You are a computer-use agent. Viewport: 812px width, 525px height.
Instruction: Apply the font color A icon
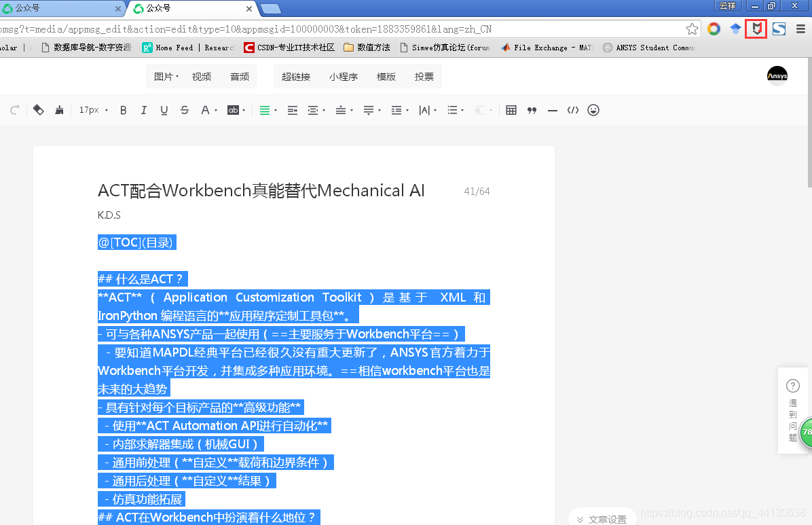click(205, 110)
